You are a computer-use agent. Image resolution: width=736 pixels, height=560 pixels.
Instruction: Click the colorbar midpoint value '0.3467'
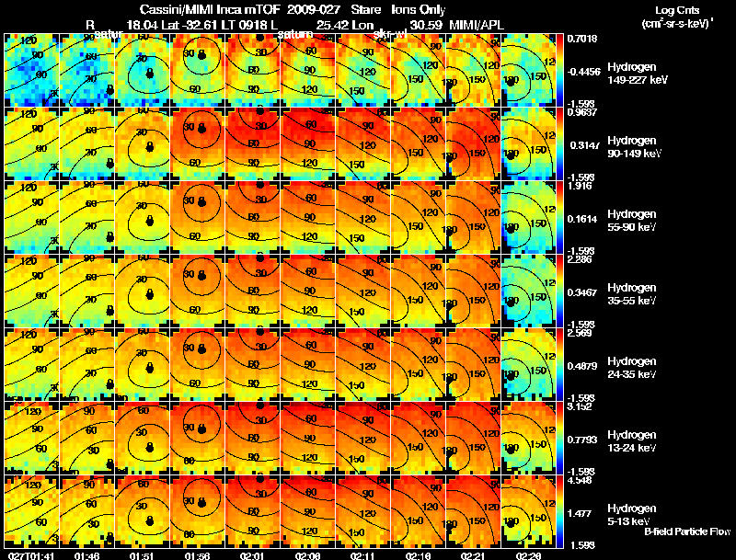pyautogui.click(x=582, y=292)
